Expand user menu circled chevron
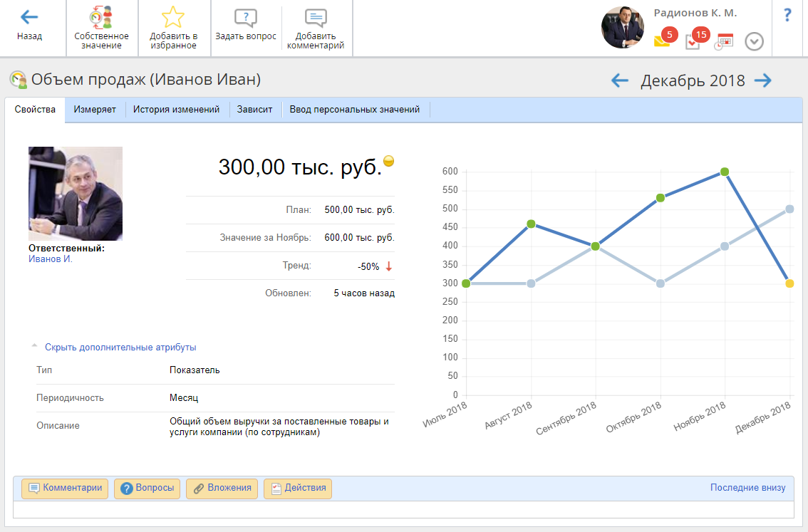 coord(754,42)
